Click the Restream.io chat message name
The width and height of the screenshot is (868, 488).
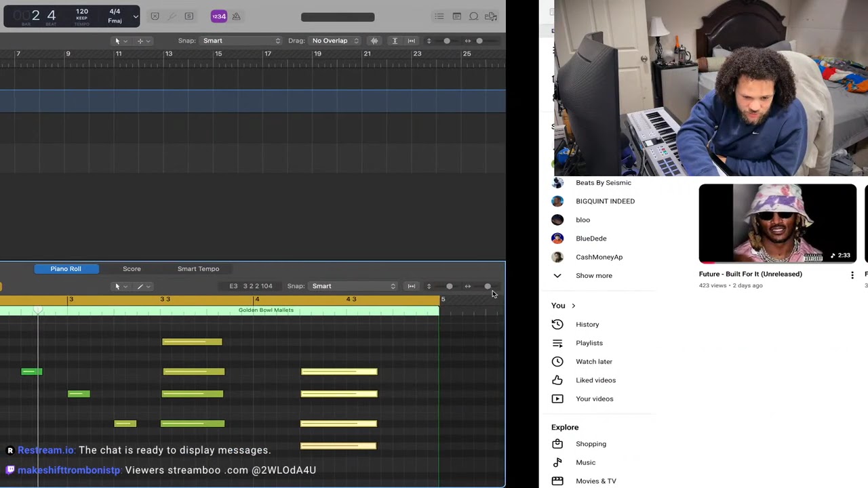45,450
